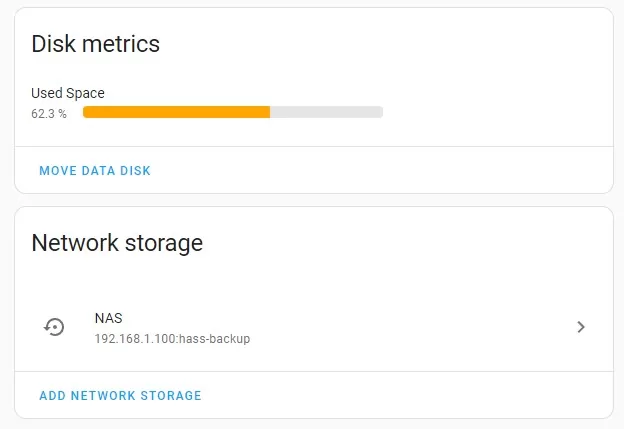Click the MOVE DATA DISK button

(x=95, y=171)
